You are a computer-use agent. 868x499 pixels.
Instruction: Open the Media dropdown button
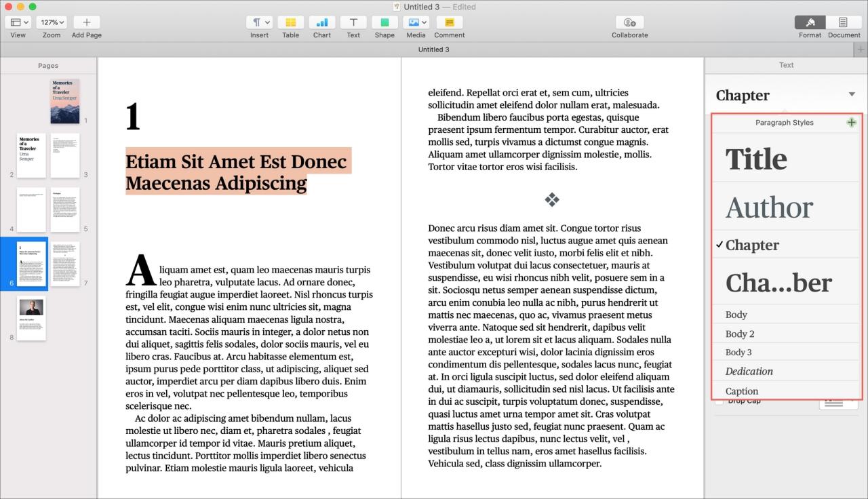(x=416, y=22)
